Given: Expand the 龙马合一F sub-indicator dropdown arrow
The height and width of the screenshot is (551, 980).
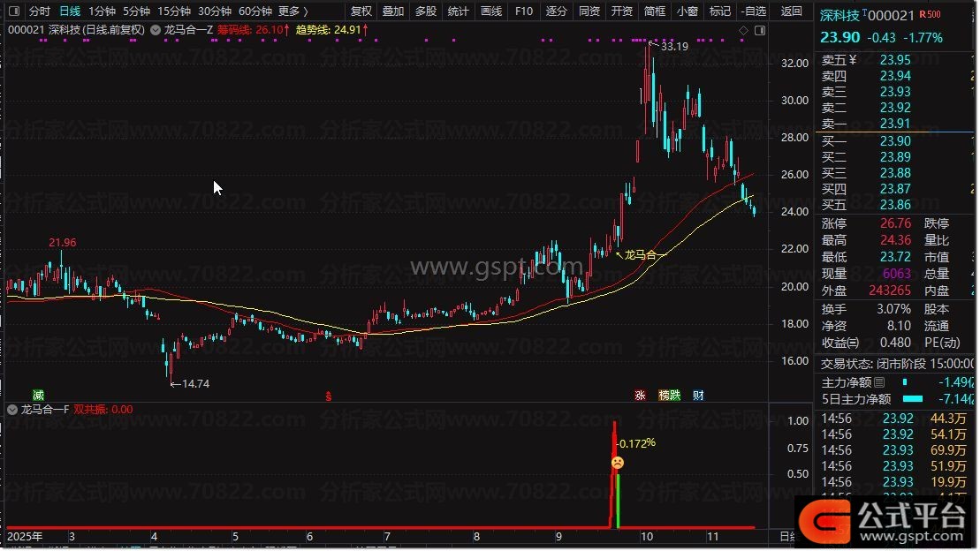Looking at the screenshot, I should (x=12, y=410).
